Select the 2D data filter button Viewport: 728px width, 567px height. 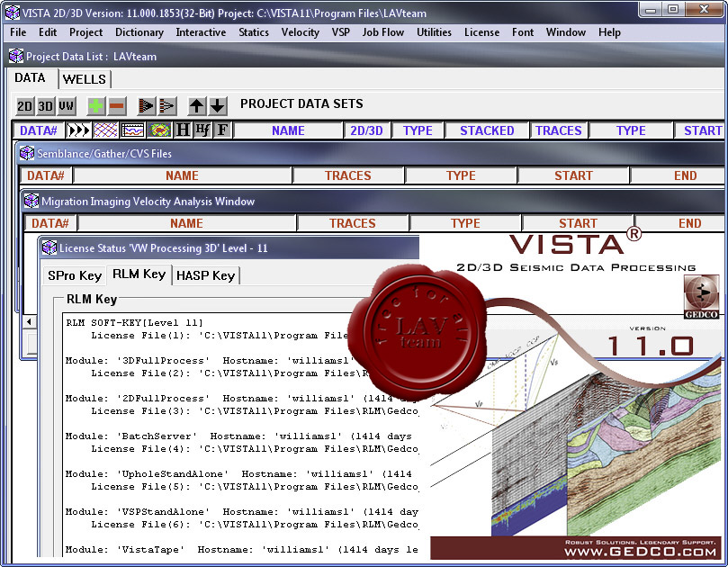pyautogui.click(x=24, y=106)
